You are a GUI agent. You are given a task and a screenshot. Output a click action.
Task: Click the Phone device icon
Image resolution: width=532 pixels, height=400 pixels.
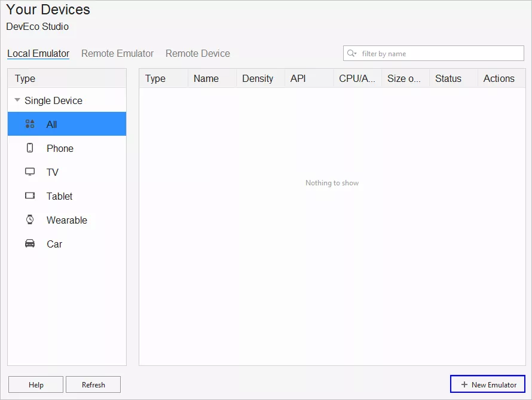point(30,148)
